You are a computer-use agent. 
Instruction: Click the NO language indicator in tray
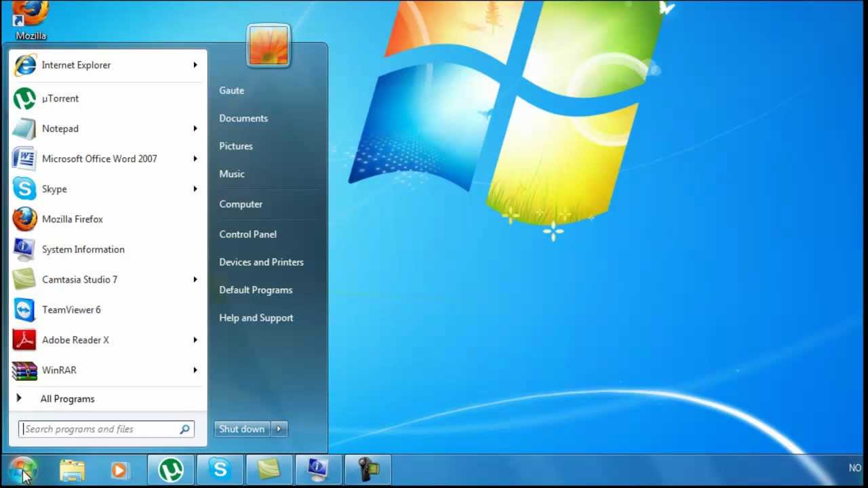[854, 468]
